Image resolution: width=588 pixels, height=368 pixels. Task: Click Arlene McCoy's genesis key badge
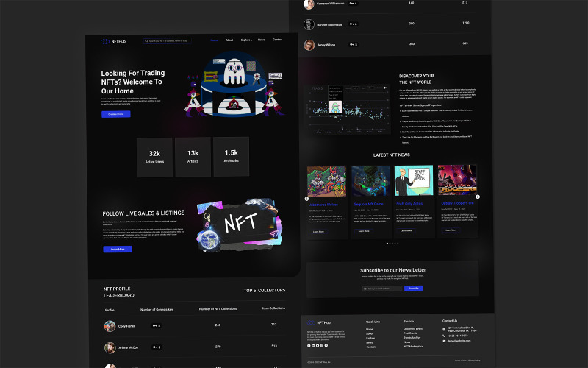coord(156,346)
